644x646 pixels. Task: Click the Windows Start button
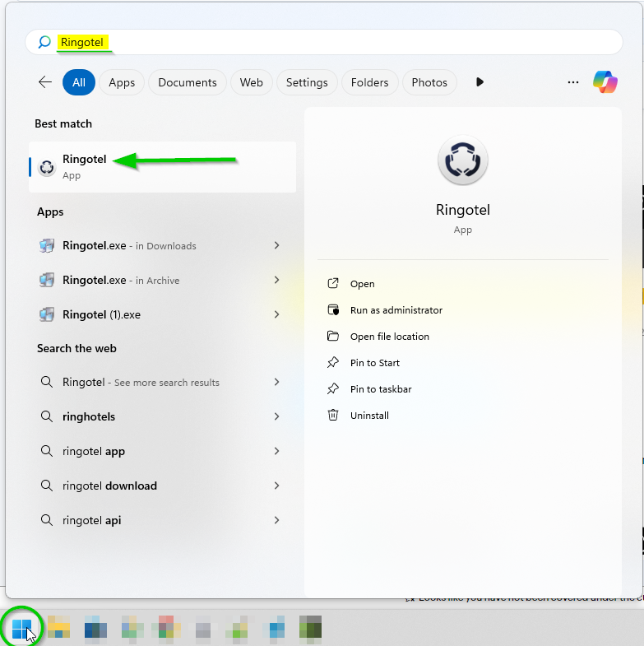click(21, 628)
